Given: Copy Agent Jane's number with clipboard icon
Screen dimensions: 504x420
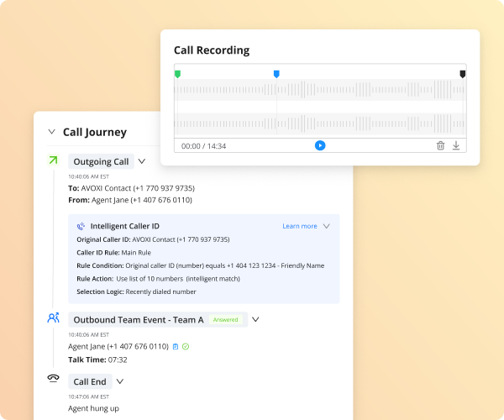Looking at the screenshot, I should [176, 346].
